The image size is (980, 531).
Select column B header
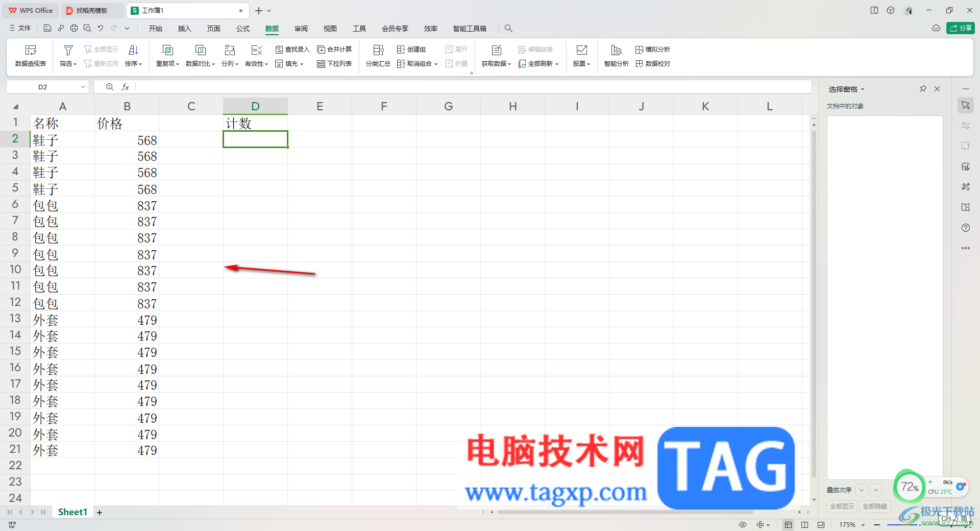coord(127,106)
